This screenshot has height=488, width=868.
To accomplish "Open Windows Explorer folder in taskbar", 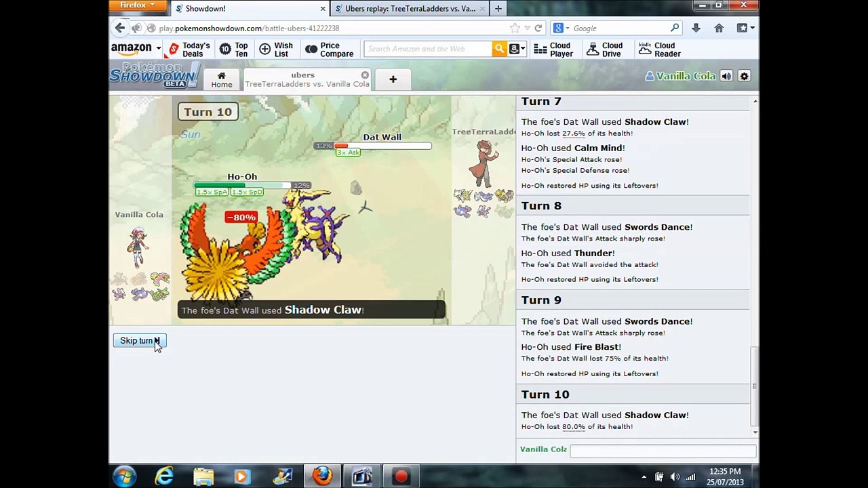I will 203,476.
